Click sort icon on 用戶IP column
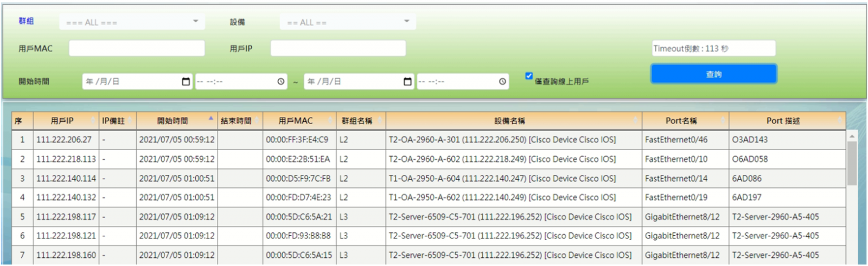Image resolution: width=868 pixels, height=266 pixels. pos(93,121)
